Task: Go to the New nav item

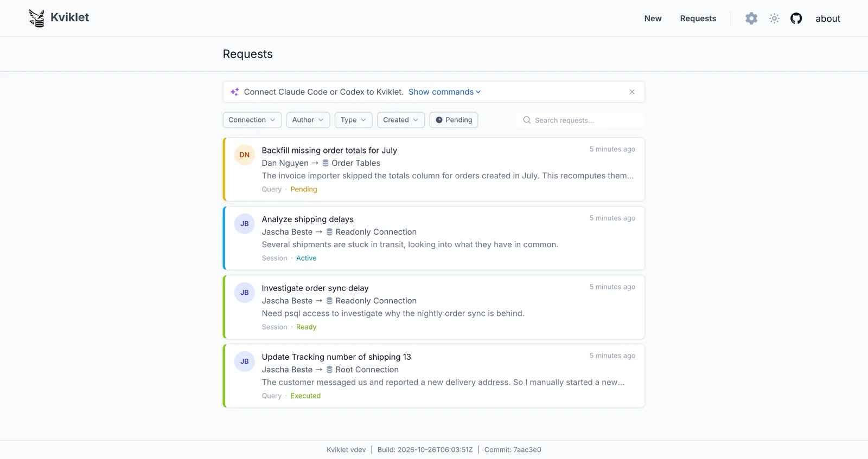Action: point(653,18)
